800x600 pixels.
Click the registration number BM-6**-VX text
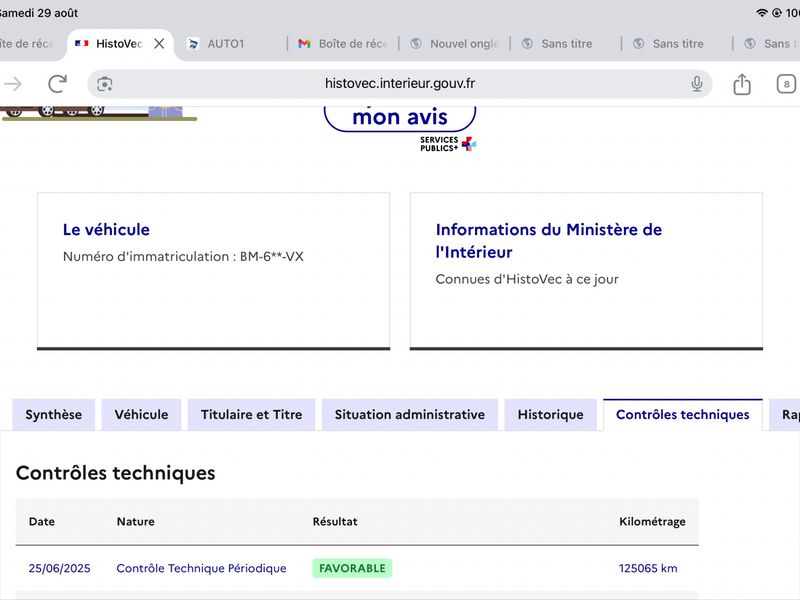point(271,257)
